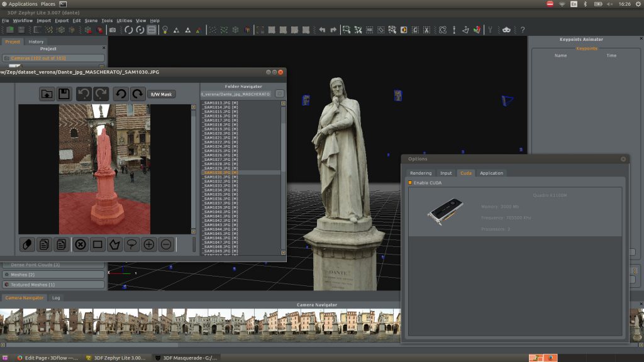This screenshot has width=644, height=362.
Task: Click the question mark help icon
Action: point(523,30)
